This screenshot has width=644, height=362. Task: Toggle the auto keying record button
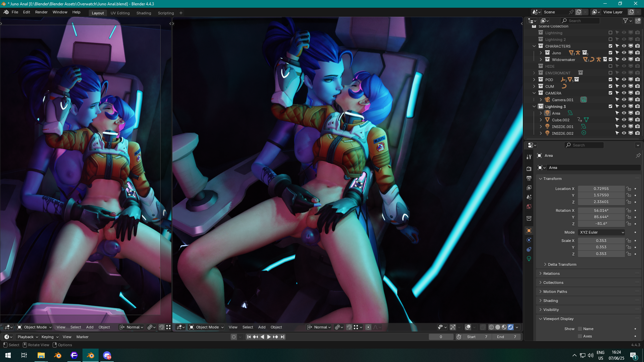point(234,337)
